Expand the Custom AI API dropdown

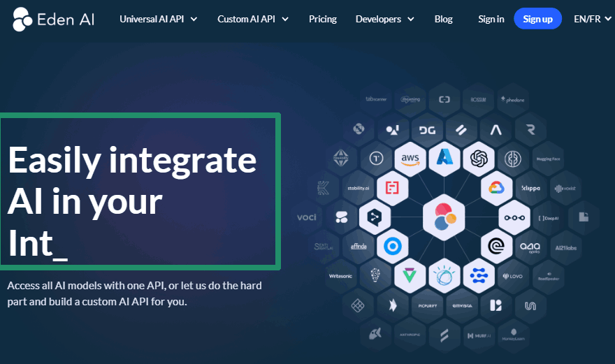pos(252,19)
